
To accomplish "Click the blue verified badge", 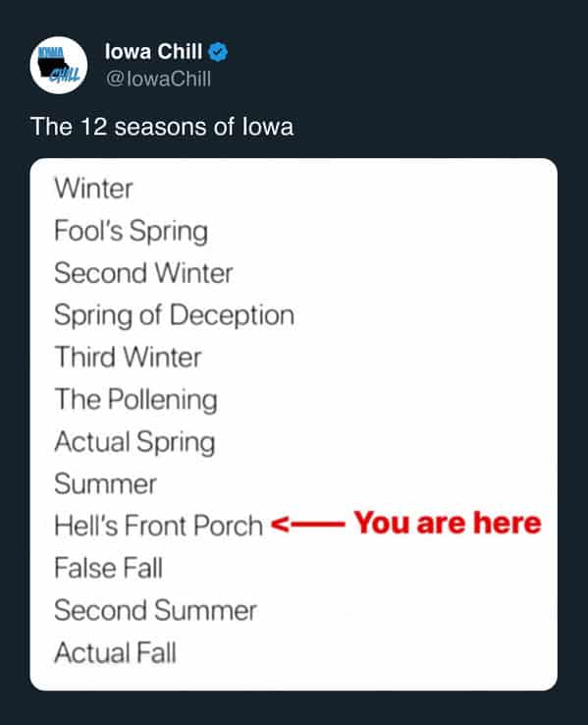I will click(x=218, y=52).
